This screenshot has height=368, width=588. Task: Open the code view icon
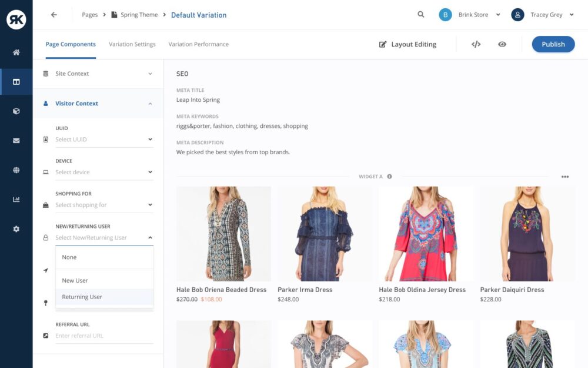pos(476,44)
